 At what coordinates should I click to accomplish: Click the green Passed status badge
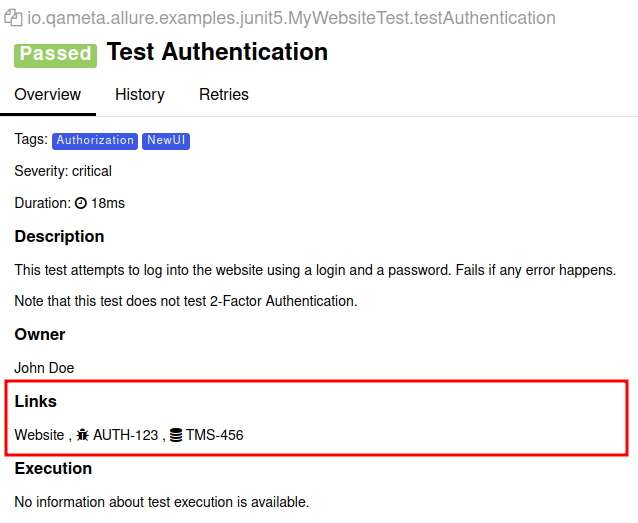point(55,54)
